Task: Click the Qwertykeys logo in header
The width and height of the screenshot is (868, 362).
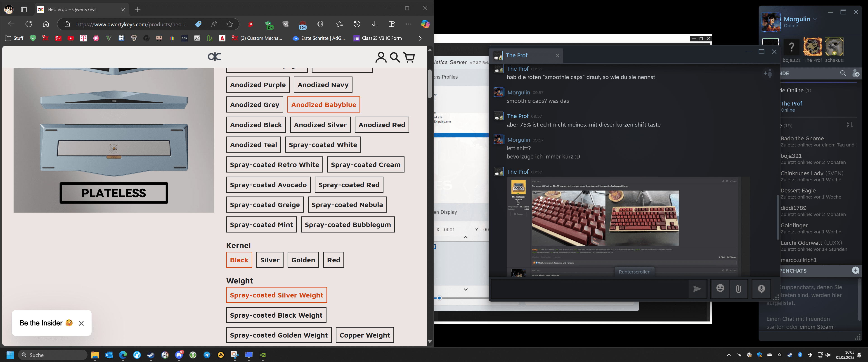Action: (214, 56)
